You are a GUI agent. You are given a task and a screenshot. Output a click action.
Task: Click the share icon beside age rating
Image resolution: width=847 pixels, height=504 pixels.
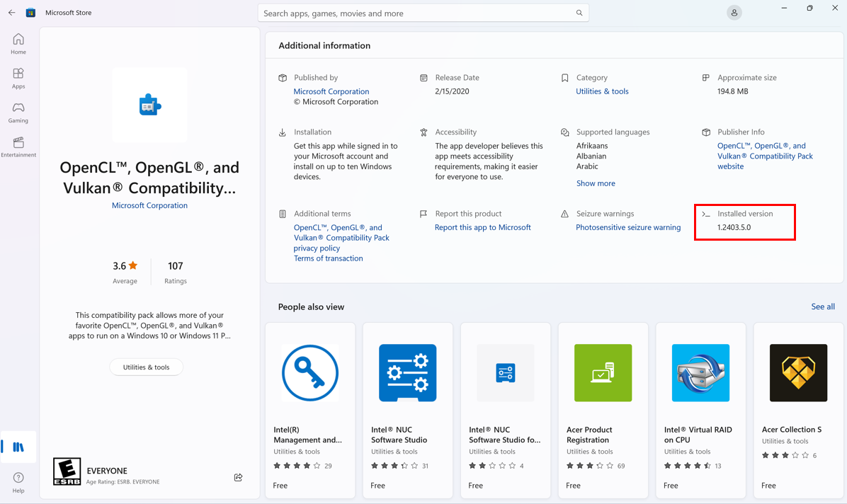(238, 477)
